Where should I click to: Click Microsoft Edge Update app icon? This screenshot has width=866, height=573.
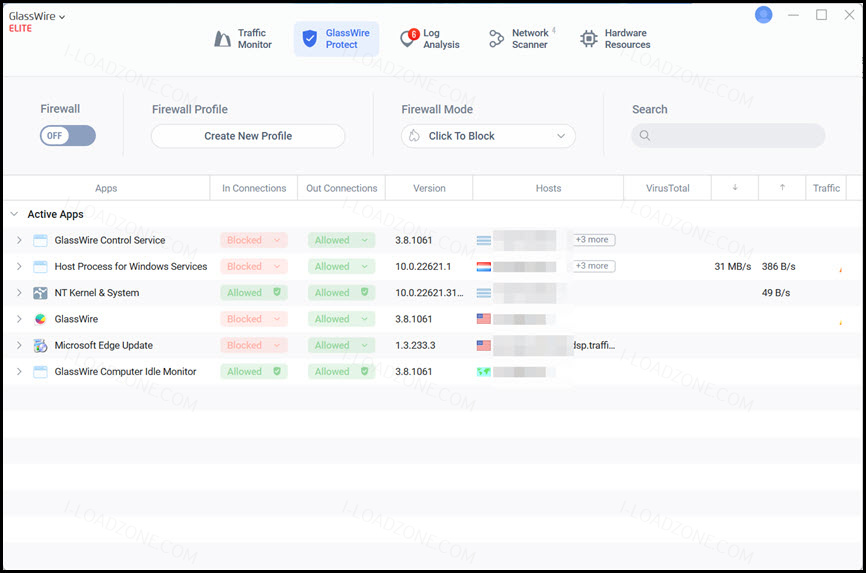tap(40, 345)
